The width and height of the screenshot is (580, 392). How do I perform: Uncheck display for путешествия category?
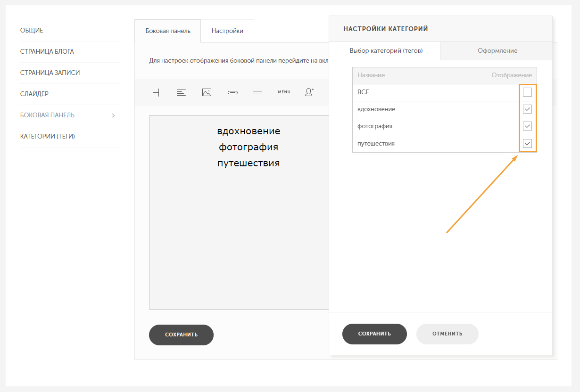pos(527,143)
